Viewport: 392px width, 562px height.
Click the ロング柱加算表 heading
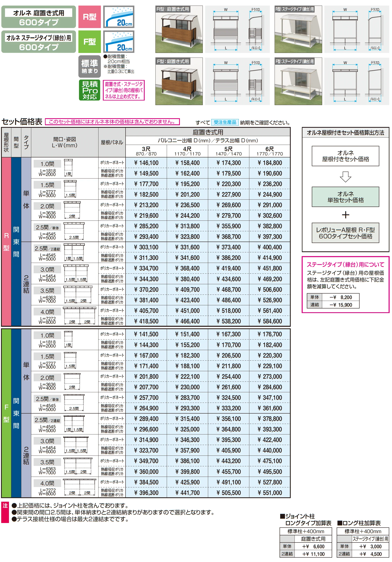pyautogui.click(x=359, y=523)
